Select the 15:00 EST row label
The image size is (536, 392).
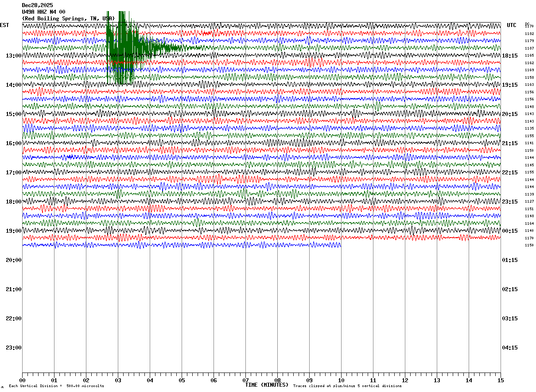14,114
